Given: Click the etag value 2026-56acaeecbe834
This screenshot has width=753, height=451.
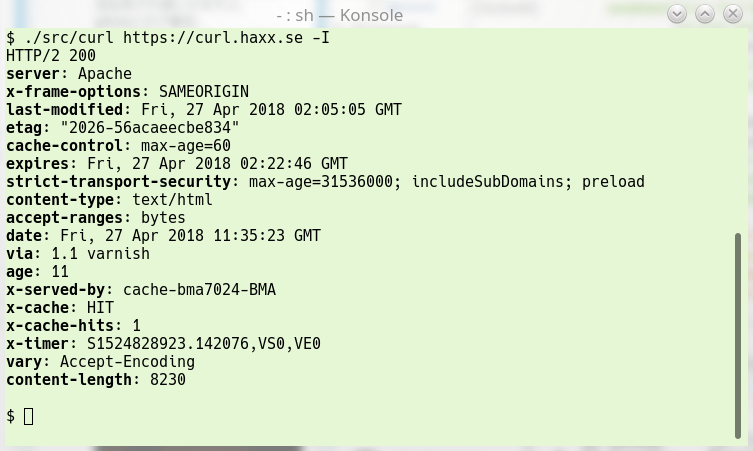Looking at the screenshot, I should 149,128.
